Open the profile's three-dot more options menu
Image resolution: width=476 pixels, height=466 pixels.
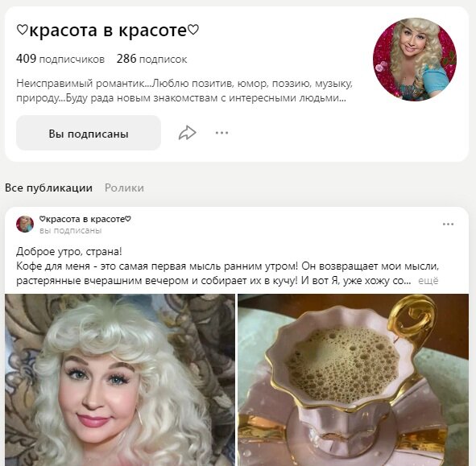click(222, 133)
